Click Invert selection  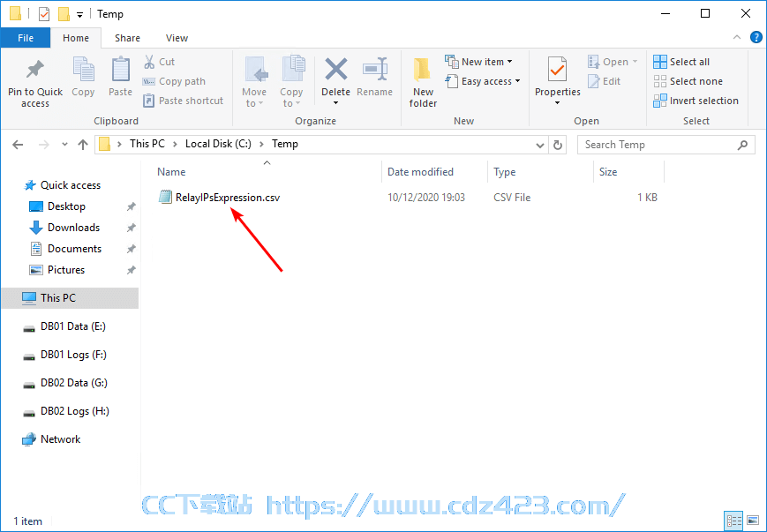pos(696,101)
